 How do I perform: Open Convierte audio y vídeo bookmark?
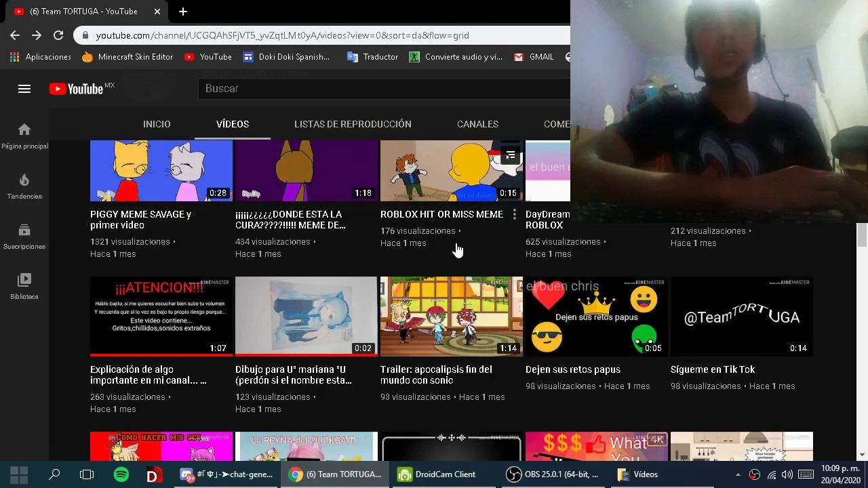coord(456,57)
